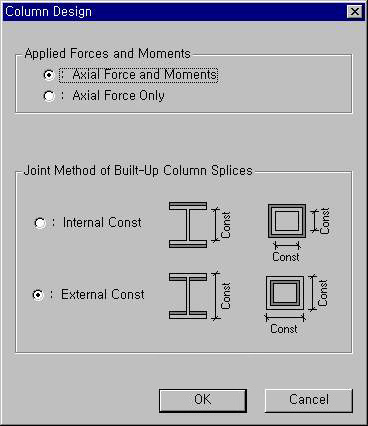This screenshot has width=368, height=426.
Task: Click the "External Const" text label
Action: click(103, 295)
